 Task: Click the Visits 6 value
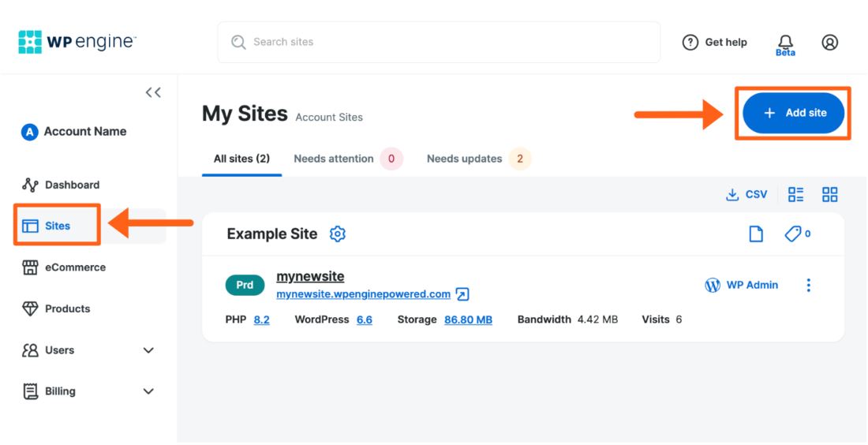[679, 320]
